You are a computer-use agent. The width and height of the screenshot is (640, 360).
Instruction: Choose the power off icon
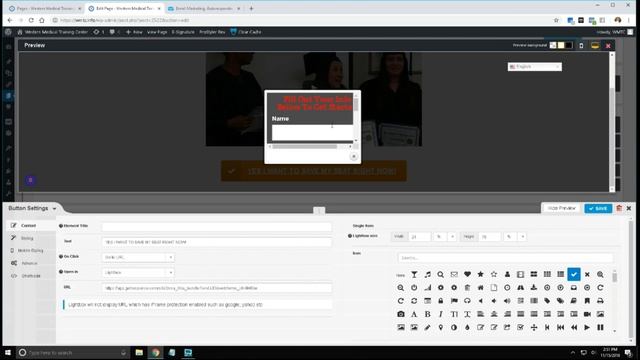tap(414, 288)
